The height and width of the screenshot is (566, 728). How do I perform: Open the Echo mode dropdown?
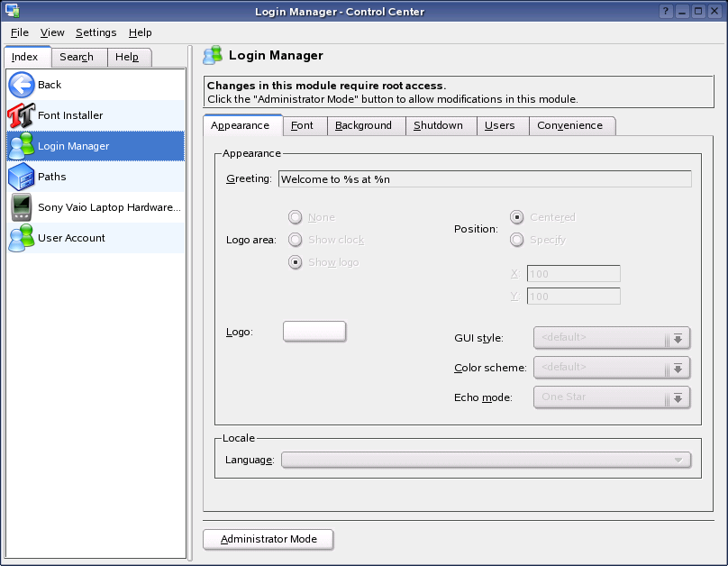tap(612, 397)
